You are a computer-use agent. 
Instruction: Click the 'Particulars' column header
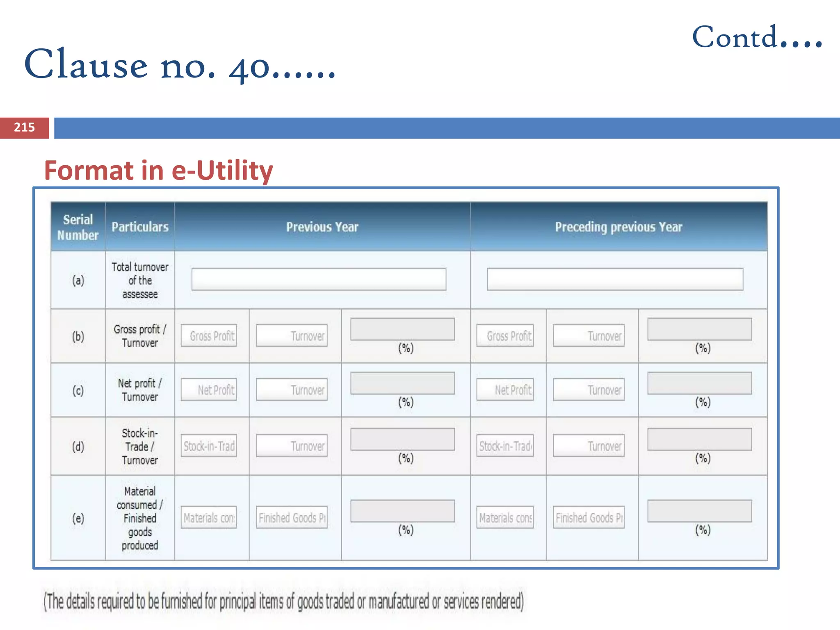point(140,227)
